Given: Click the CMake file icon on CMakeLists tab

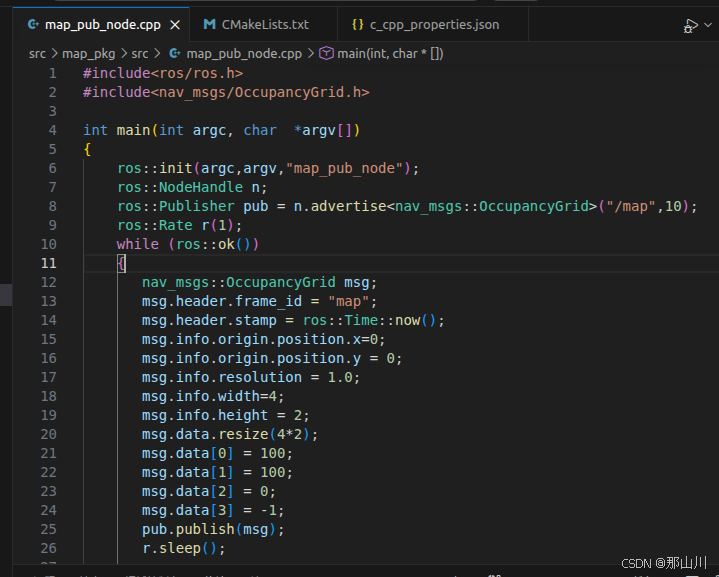Looking at the screenshot, I should point(210,24).
